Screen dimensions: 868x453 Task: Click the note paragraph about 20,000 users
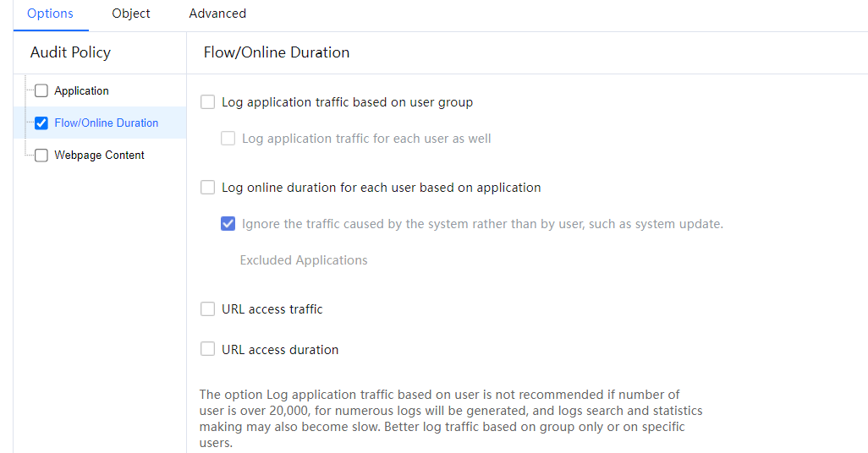[x=450, y=418]
